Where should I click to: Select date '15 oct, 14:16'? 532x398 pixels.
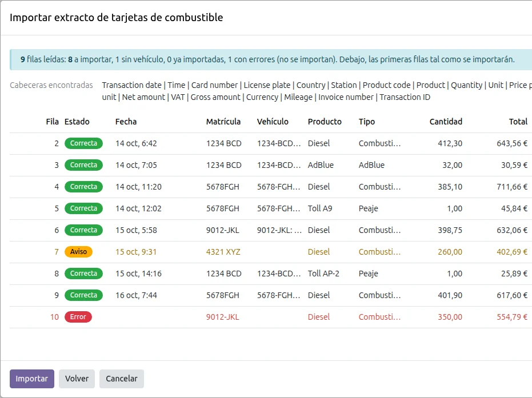coord(138,274)
